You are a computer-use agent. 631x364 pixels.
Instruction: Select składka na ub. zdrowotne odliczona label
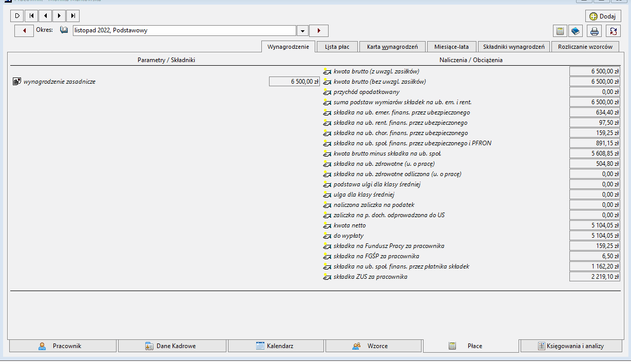point(397,174)
